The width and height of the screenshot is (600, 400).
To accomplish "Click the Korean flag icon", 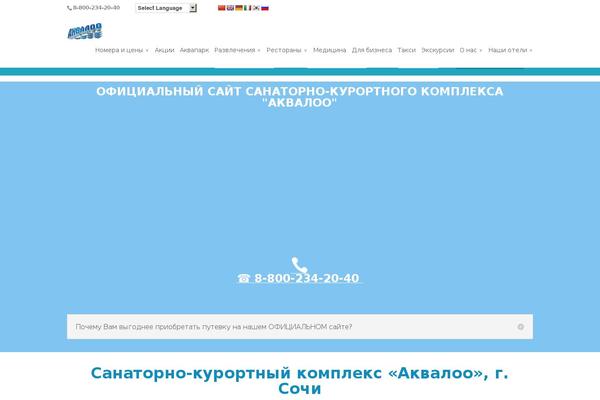I will click(256, 8).
